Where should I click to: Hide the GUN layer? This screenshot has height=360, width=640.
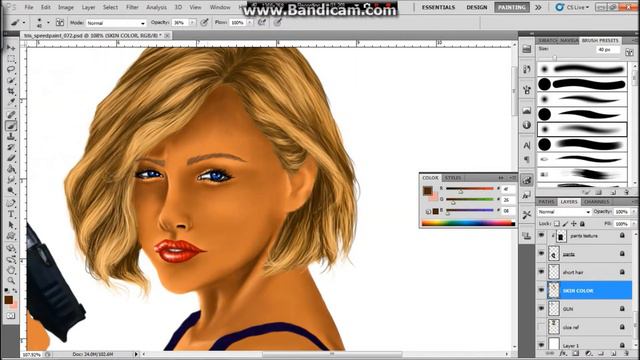pyautogui.click(x=541, y=309)
